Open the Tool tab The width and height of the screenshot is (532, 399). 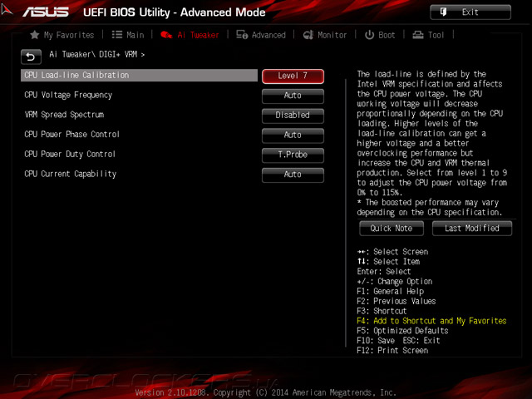428,35
